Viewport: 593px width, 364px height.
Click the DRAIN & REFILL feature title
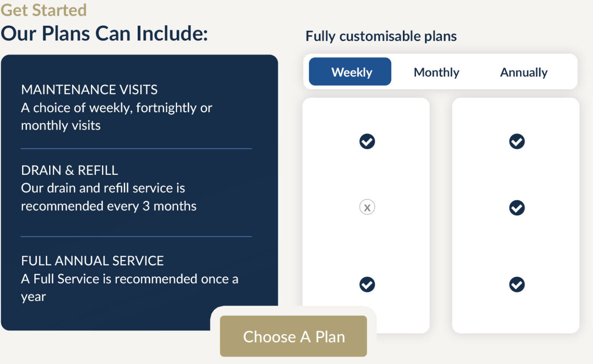click(x=69, y=170)
